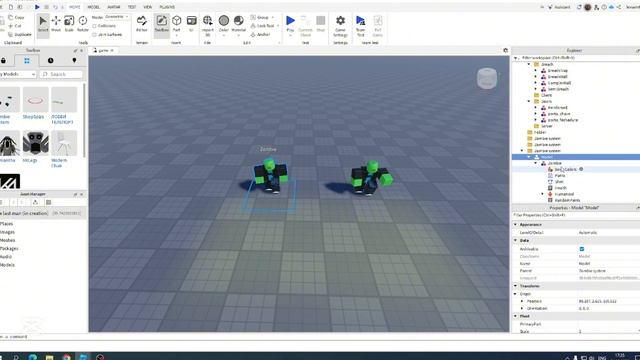Insert a new Part
The width and height of the screenshot is (640, 360).
tap(176, 24)
